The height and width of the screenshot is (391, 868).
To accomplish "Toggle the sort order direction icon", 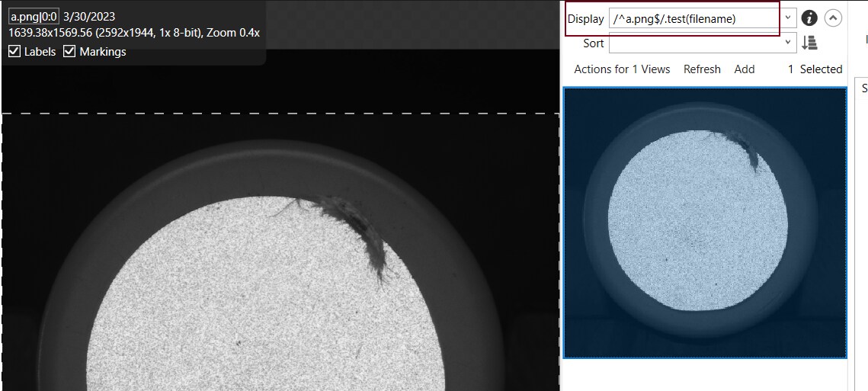I will point(809,43).
